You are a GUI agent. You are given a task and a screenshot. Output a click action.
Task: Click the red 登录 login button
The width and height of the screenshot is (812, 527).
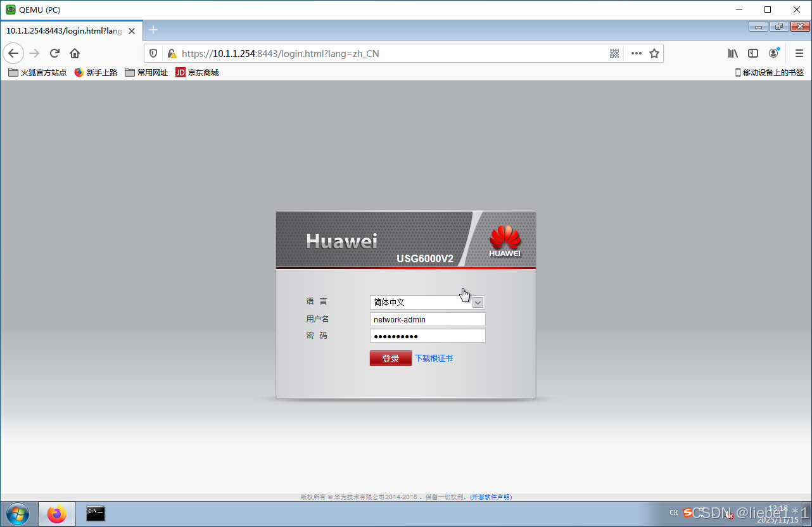391,359
